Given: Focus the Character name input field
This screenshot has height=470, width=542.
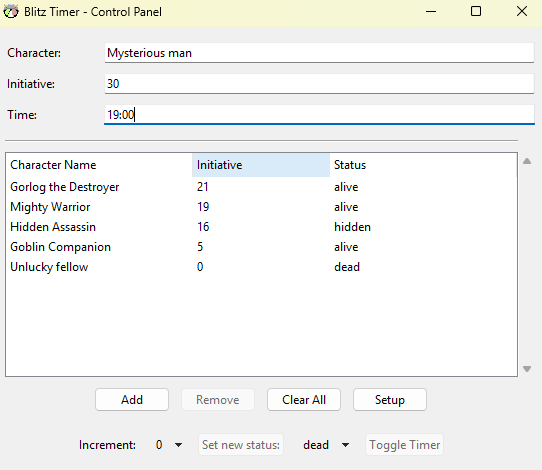Looking at the screenshot, I should 319,53.
